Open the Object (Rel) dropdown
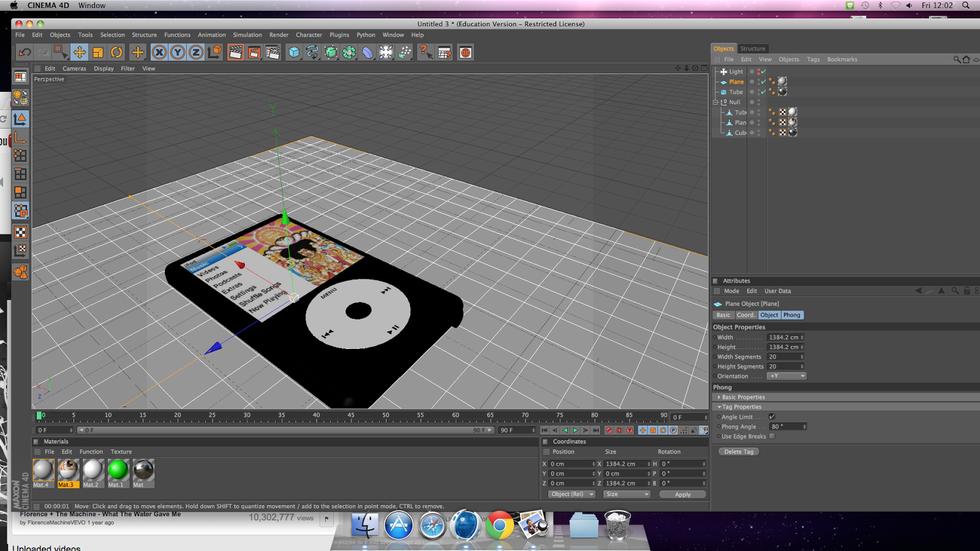The width and height of the screenshot is (980, 551). point(573,494)
